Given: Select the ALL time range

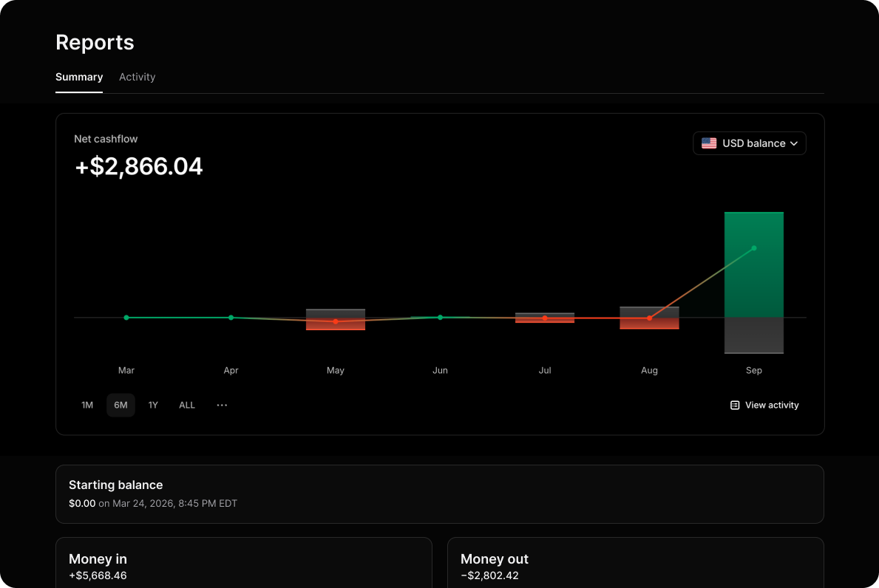Looking at the screenshot, I should point(187,405).
